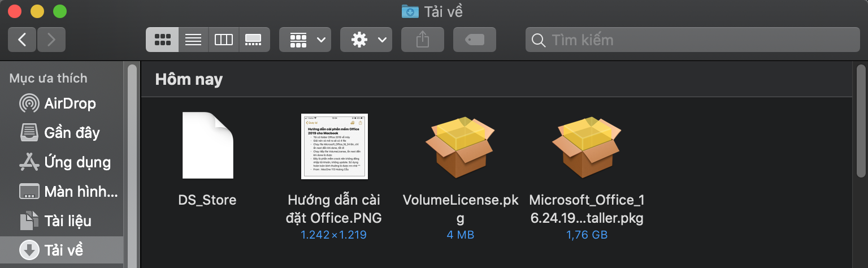
Task: Click the Share toolbar button
Action: click(423, 40)
